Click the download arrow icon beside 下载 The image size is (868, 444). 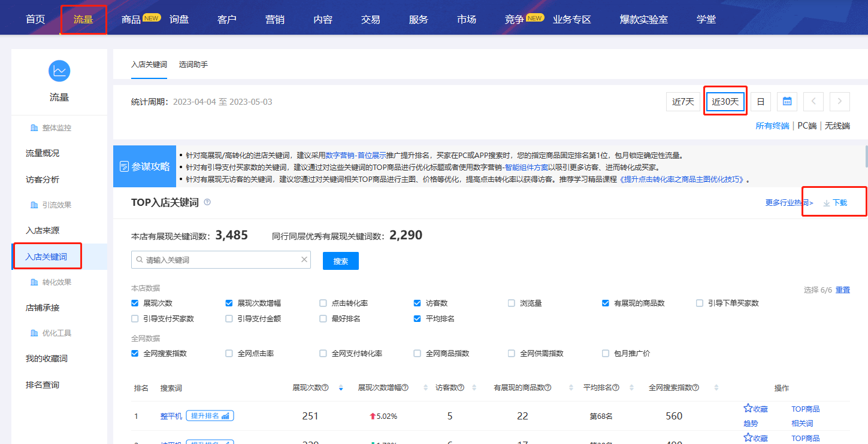(827, 203)
